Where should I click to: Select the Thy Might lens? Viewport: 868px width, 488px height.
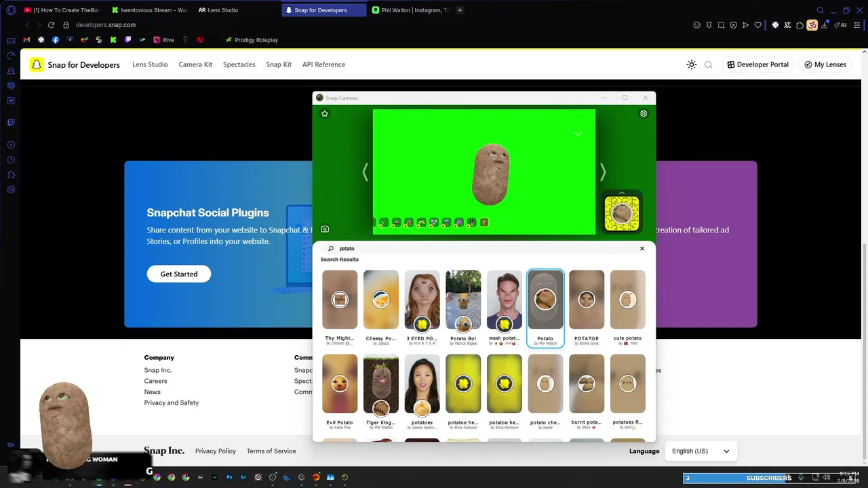pos(340,308)
